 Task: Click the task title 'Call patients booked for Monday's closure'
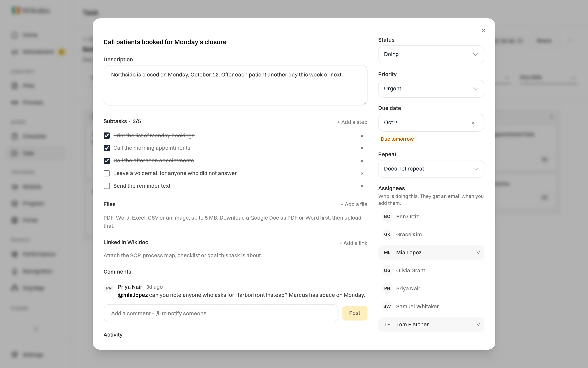[165, 42]
